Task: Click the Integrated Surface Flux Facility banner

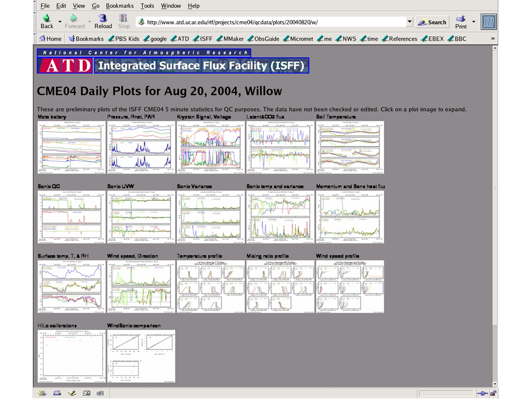Action: click(202, 65)
